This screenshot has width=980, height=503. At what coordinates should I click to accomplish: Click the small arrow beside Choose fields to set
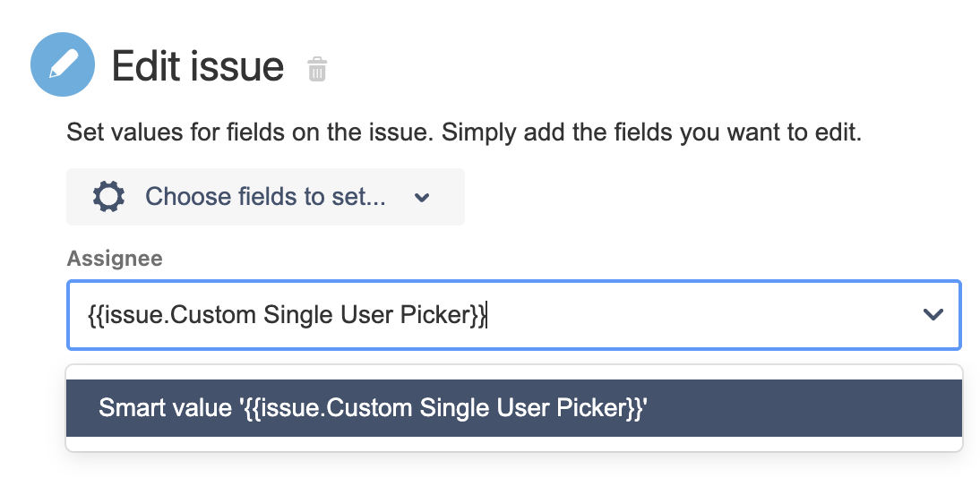pyautogui.click(x=423, y=198)
